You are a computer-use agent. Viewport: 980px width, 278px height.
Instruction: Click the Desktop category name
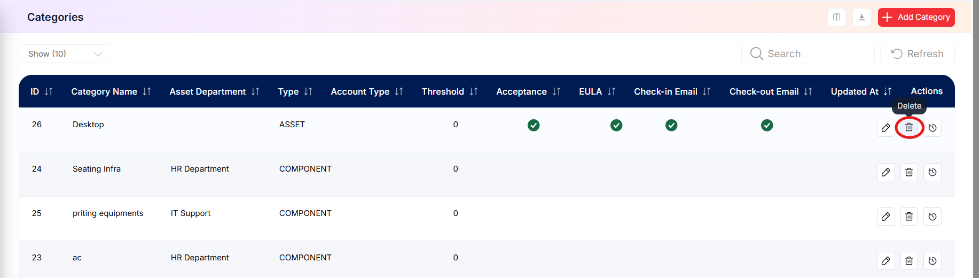pos(88,125)
